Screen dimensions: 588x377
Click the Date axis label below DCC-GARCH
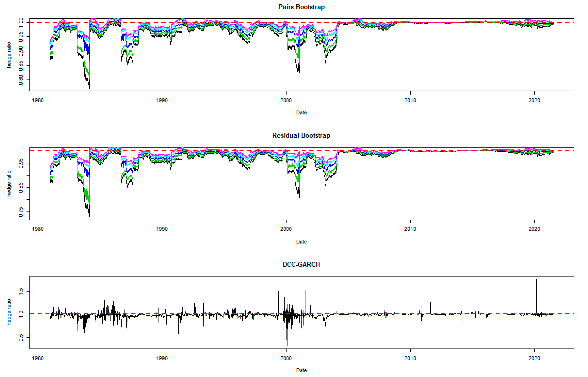tap(301, 370)
